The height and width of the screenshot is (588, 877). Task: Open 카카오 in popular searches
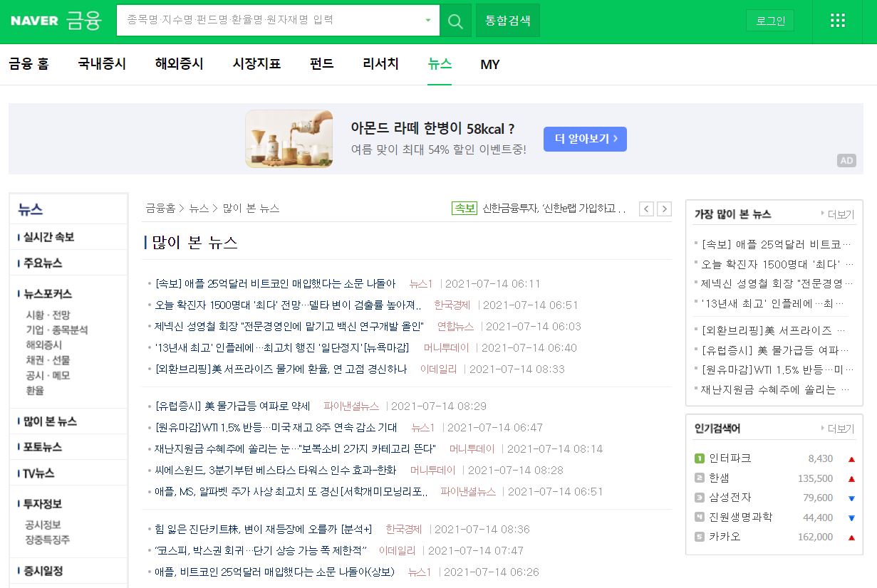pos(725,537)
